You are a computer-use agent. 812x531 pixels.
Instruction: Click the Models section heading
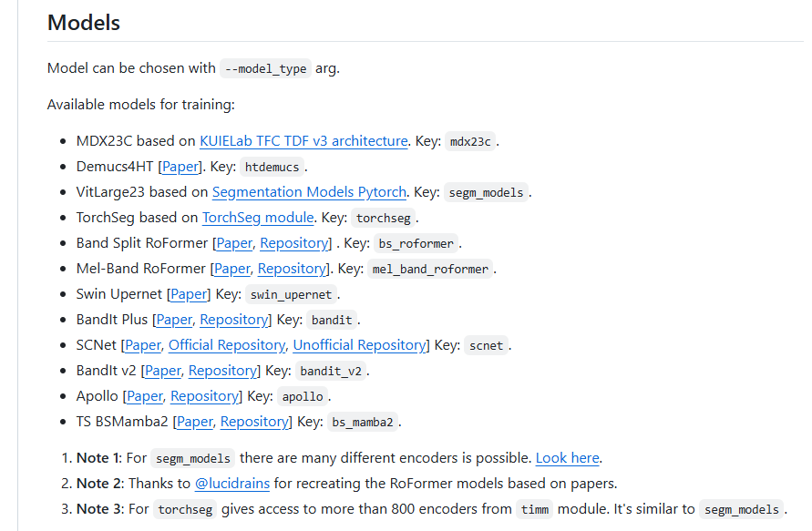[x=84, y=23]
